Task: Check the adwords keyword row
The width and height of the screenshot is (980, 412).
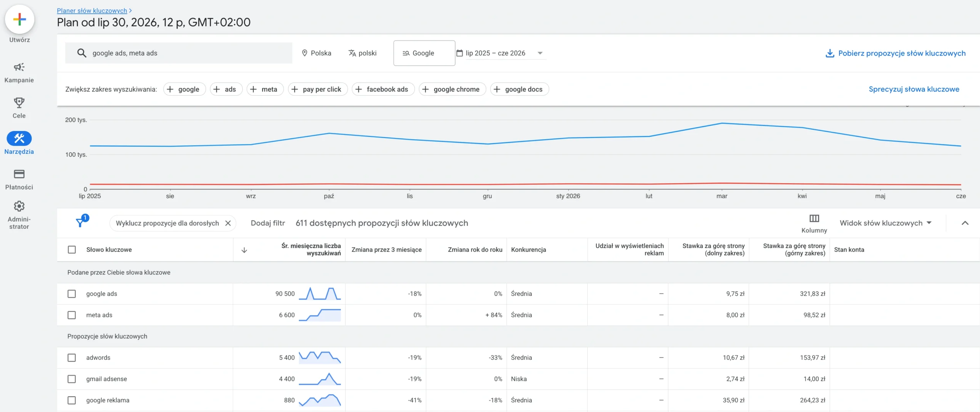Action: coord(72,358)
